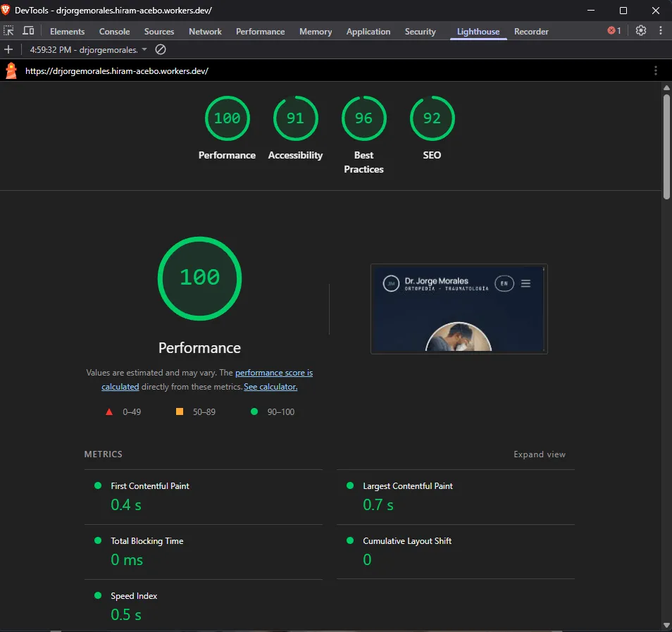Screen dimensions: 672x632
Task: Open the Lighthouse report tools three-dot menu
Action: point(655,70)
